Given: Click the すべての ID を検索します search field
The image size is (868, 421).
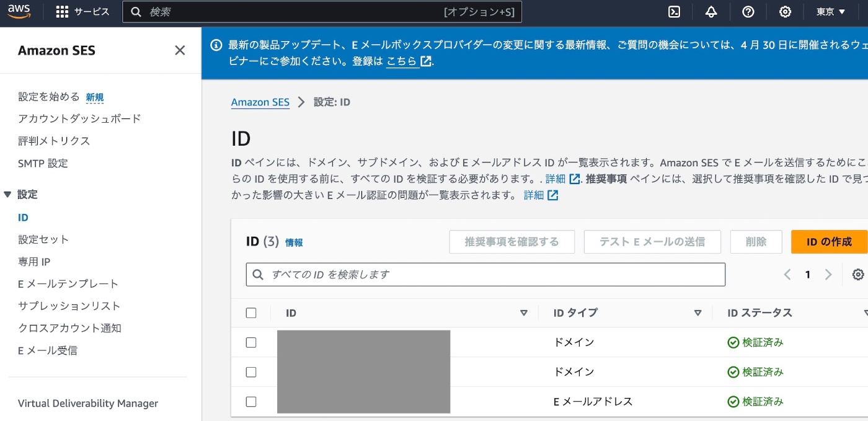Looking at the screenshot, I should tap(485, 275).
